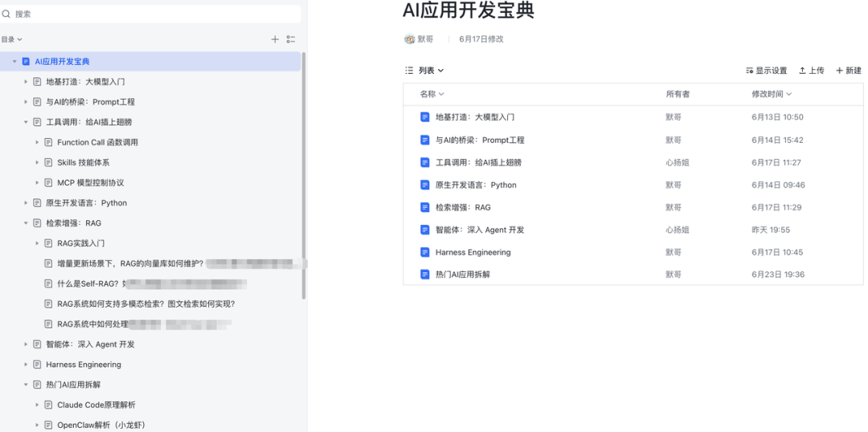Open 原生开发语言:Python in sidebar tree
The width and height of the screenshot is (868, 432).
(x=86, y=203)
